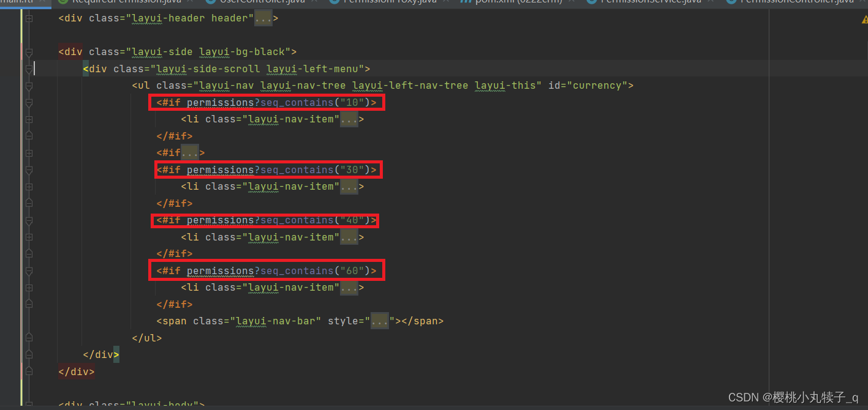868x410 pixels.
Task: Click the 'layui-nav-bar' span class text
Action: (276, 321)
